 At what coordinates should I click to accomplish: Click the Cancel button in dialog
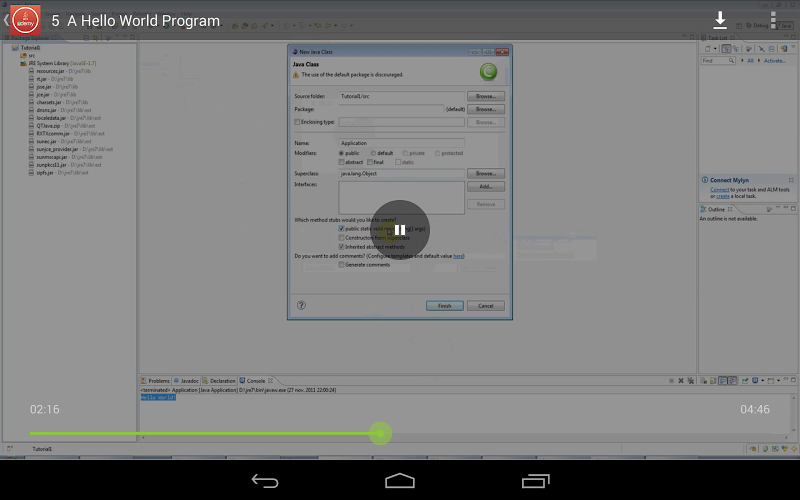coord(485,305)
